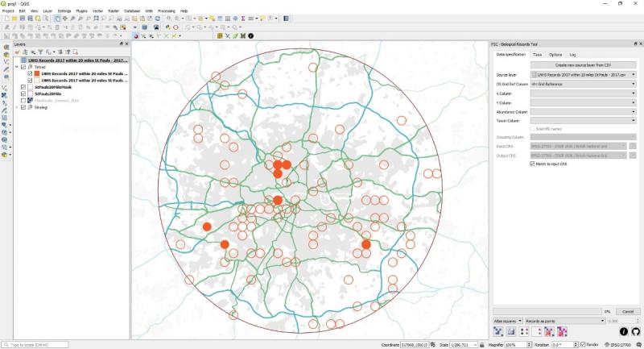Toggle the scale lock icon in status bar
644x349 pixels.
pos(482,345)
